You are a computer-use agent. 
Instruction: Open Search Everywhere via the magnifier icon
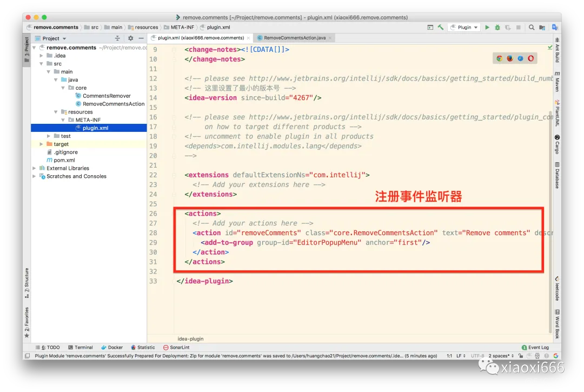click(531, 26)
